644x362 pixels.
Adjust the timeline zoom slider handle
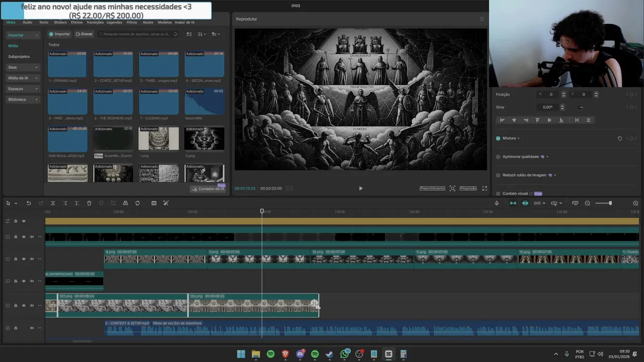click(x=610, y=203)
